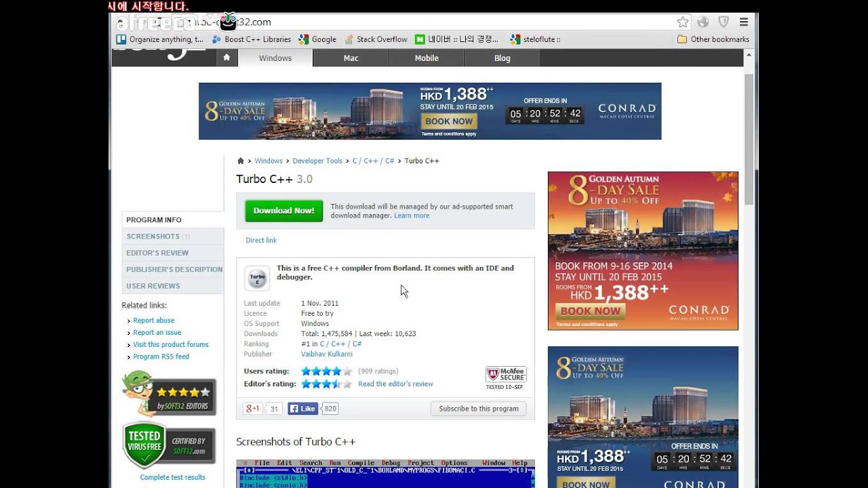
Task: Click the shield extension icon in toolbar
Action: coord(724,22)
